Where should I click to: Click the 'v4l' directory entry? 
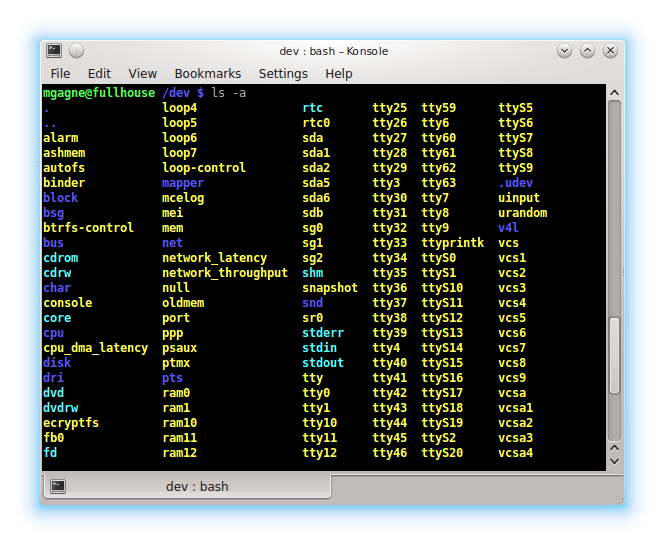[x=508, y=228]
